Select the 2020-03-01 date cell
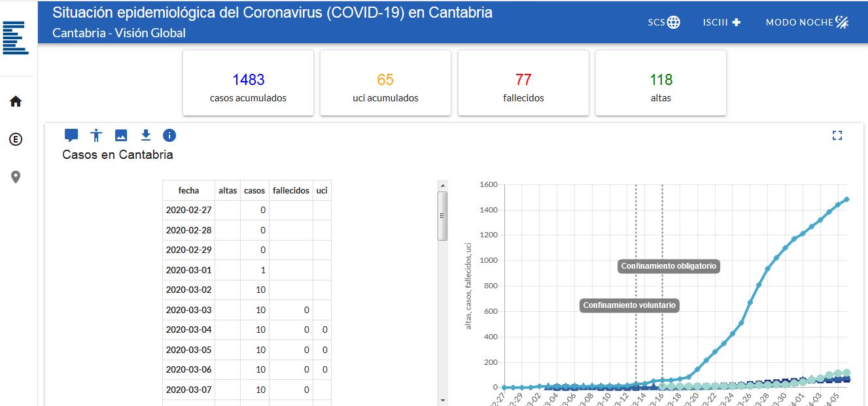Screen dimensions: 868x406 (x=188, y=270)
